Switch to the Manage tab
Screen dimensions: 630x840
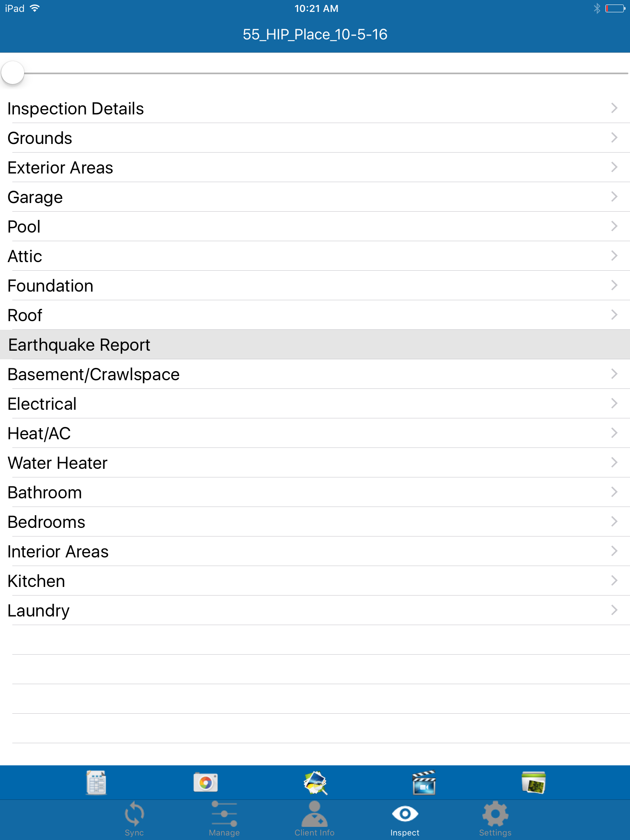(x=224, y=818)
